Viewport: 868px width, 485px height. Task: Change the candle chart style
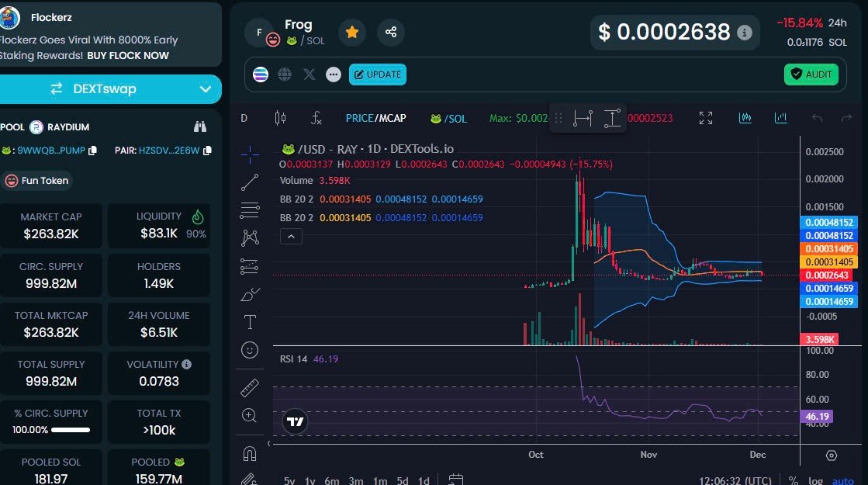pos(281,118)
